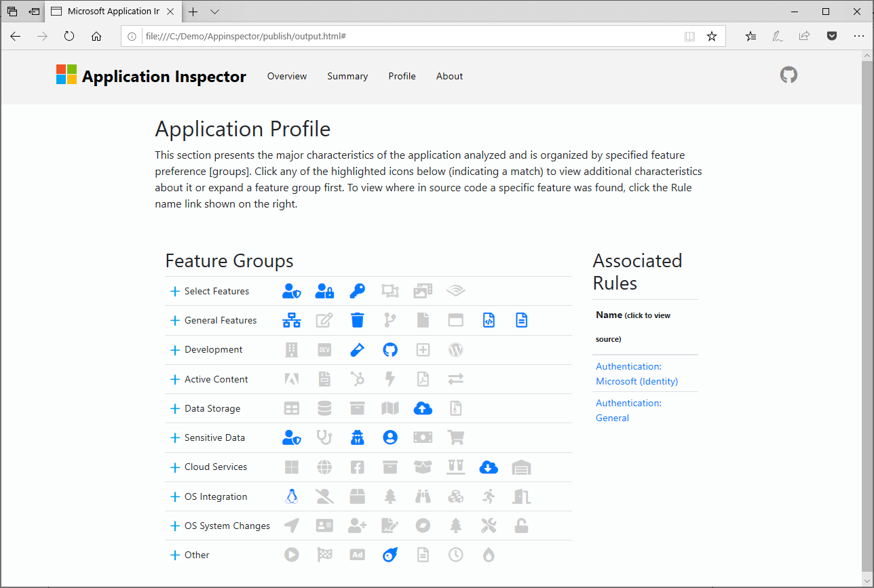874x588 pixels.
Task: Open the Authentication: Microsoft (Identity) rule link
Action: pyautogui.click(x=636, y=374)
